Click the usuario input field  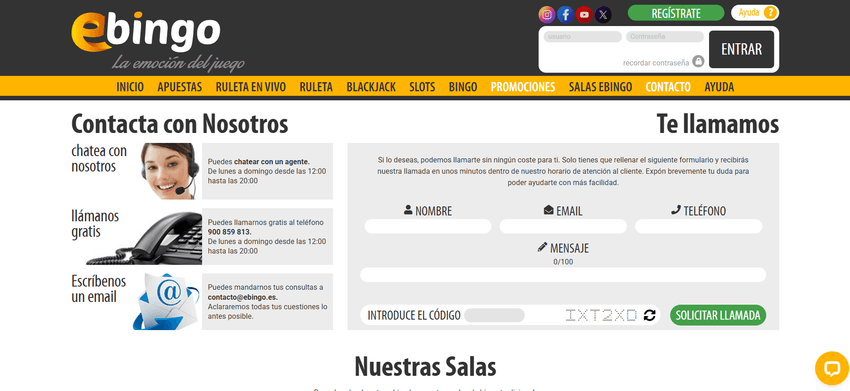(582, 37)
